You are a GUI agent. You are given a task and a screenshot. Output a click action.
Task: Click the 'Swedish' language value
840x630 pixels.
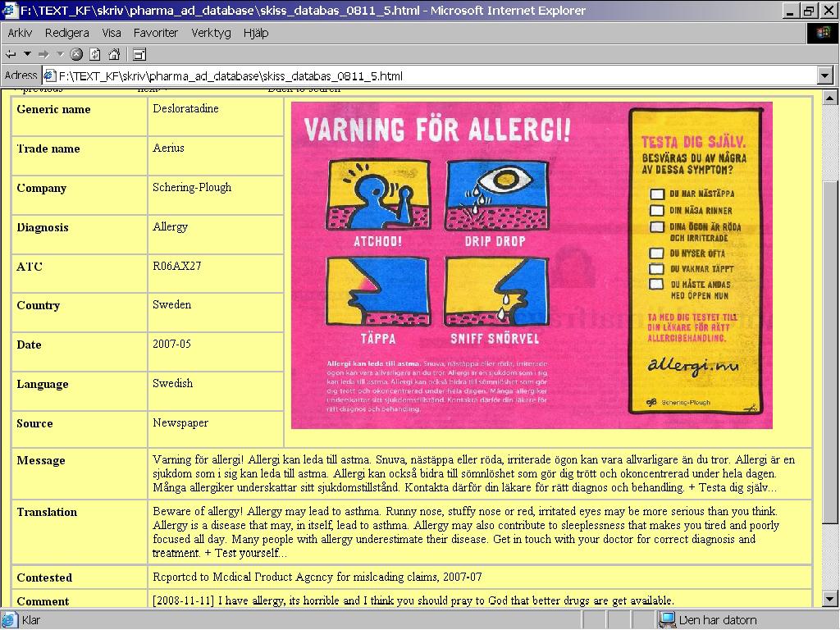click(x=172, y=383)
